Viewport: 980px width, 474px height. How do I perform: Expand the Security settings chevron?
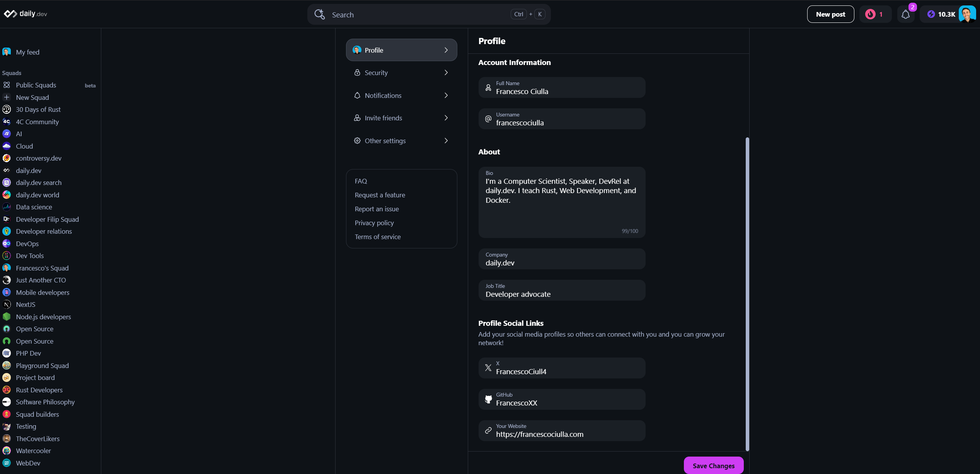(x=446, y=73)
